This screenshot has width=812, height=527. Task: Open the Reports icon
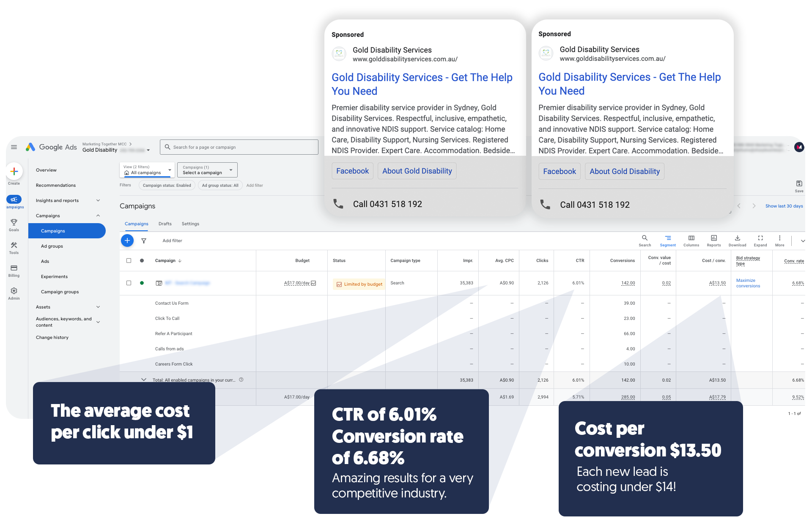pyautogui.click(x=714, y=238)
